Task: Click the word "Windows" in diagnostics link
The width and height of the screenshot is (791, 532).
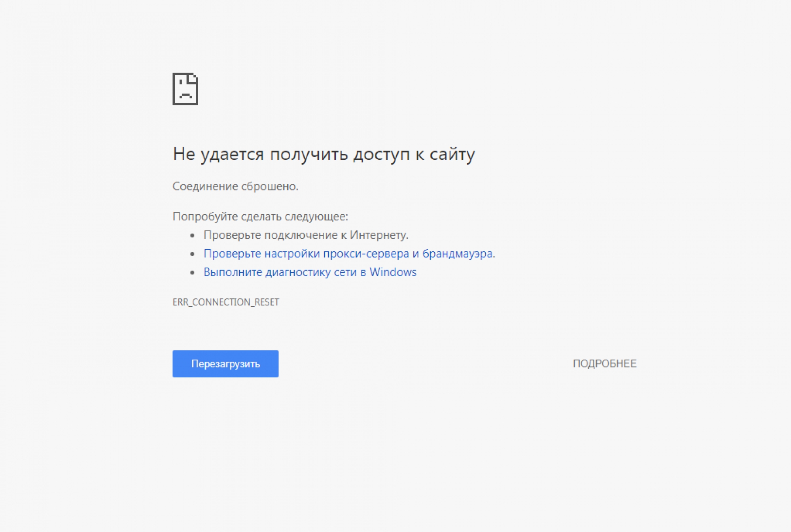Action: coord(393,272)
